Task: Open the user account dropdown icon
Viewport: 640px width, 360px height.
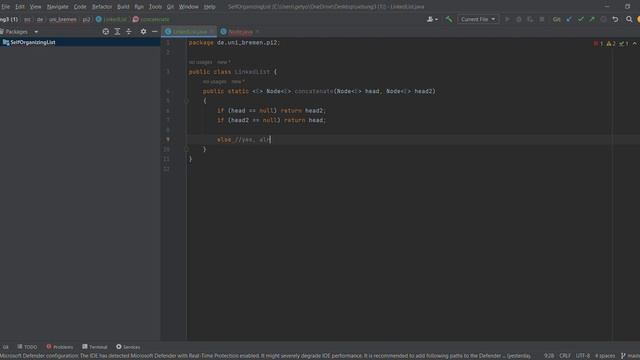Action: [x=432, y=19]
